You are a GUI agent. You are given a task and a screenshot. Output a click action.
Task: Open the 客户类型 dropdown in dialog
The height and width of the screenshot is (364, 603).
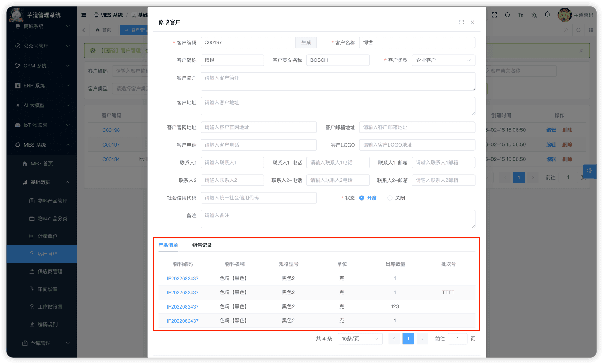coord(443,60)
